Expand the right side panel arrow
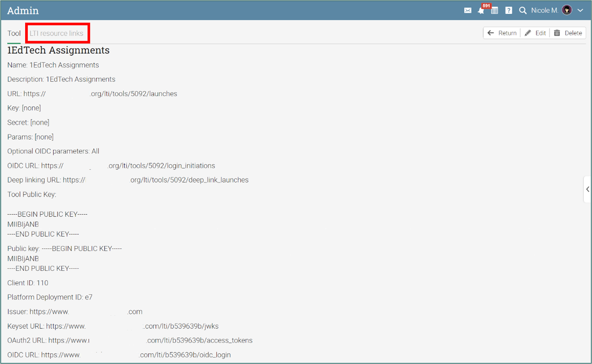The height and width of the screenshot is (364, 592). pos(588,189)
